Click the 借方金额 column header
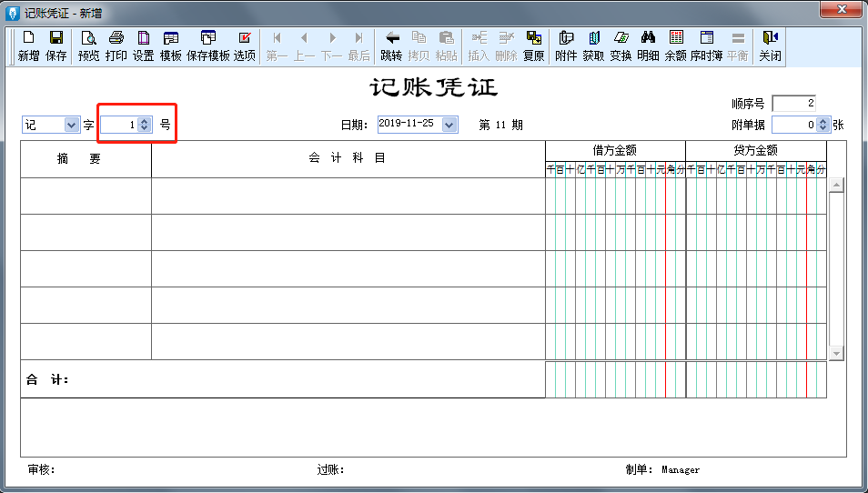Image resolution: width=868 pixels, height=493 pixels. point(615,150)
